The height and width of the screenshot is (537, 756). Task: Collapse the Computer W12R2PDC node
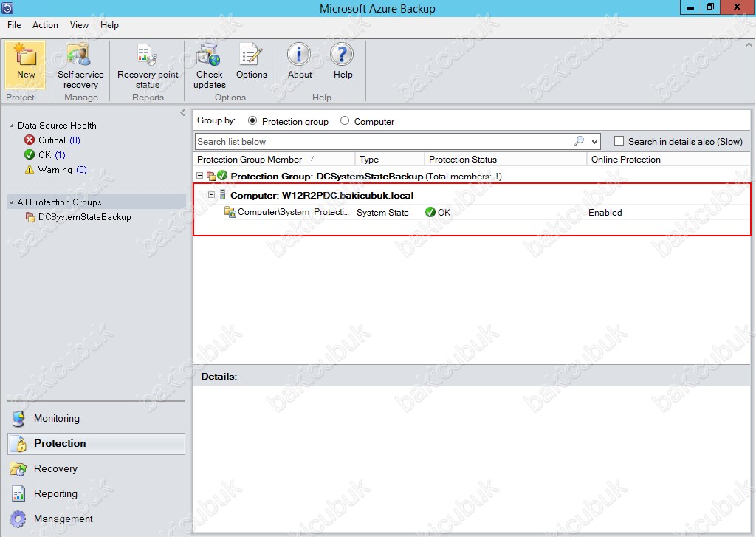click(x=211, y=195)
